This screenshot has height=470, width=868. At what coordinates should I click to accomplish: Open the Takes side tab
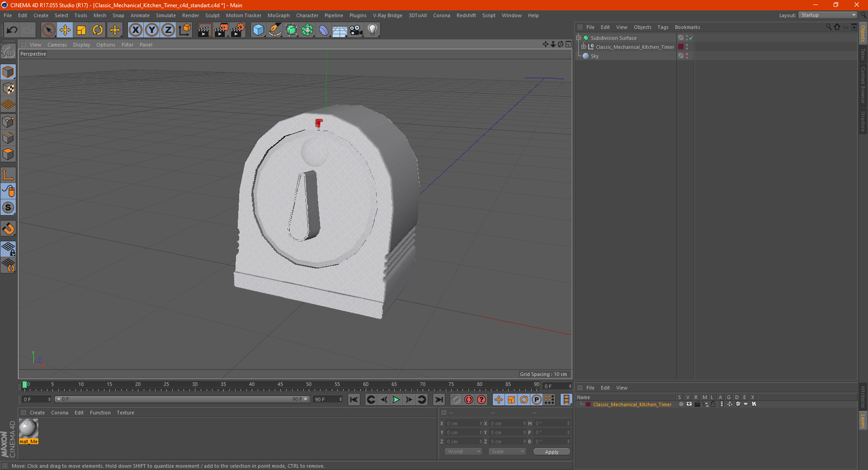[x=863, y=54]
